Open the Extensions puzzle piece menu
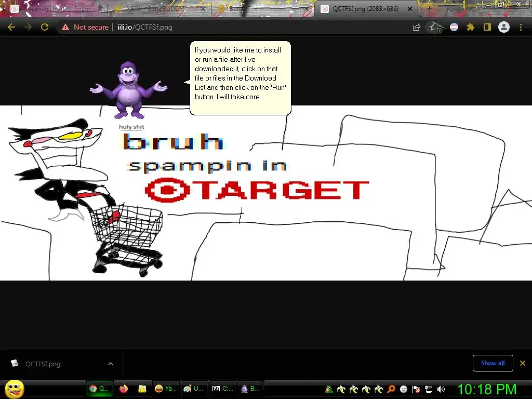532x399 pixels. click(x=471, y=27)
